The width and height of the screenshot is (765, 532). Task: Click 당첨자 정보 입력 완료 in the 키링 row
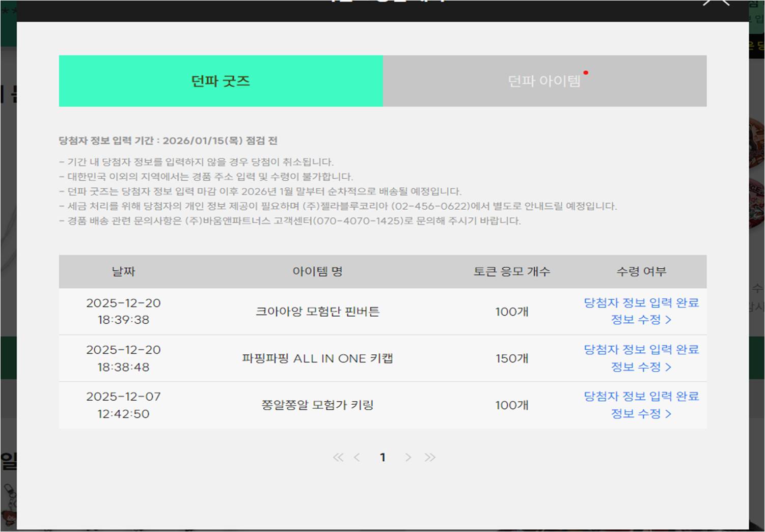[x=641, y=397]
